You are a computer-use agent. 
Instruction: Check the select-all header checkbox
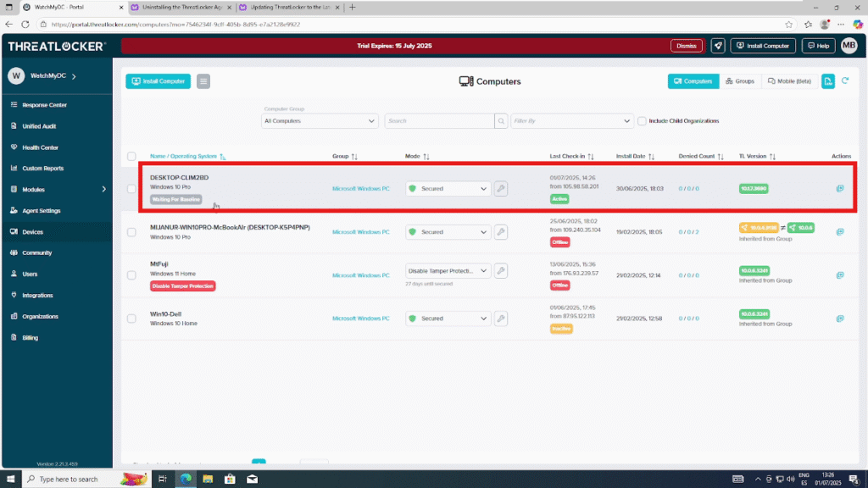coord(131,157)
